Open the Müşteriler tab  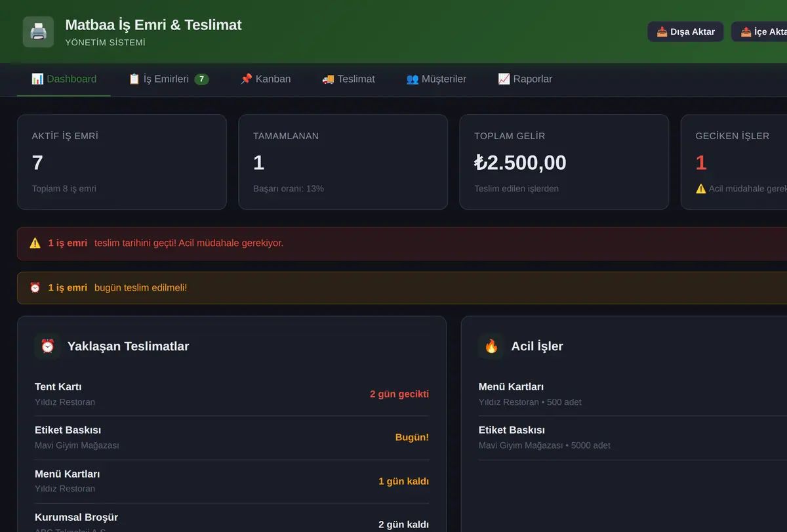[436, 79]
